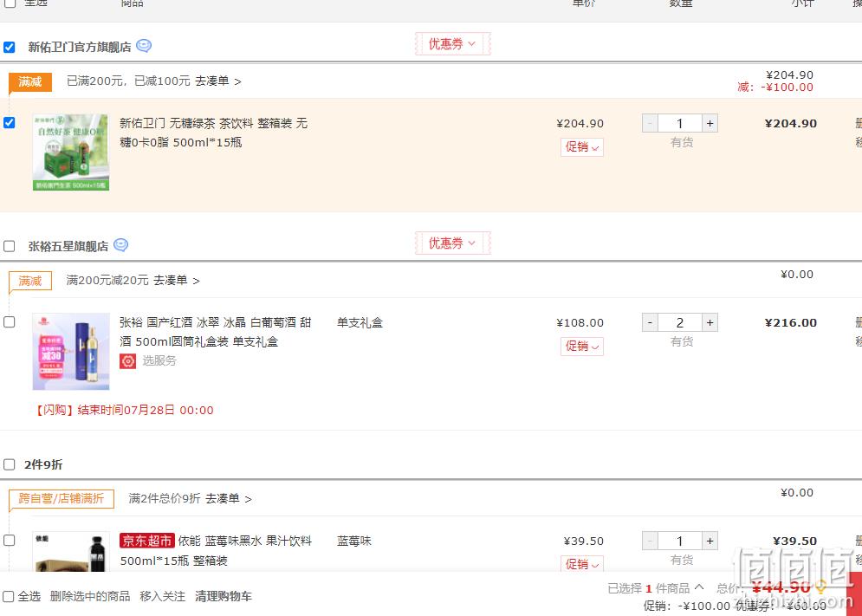Check the 张裕五星旗舰店 store checkbox

point(10,246)
